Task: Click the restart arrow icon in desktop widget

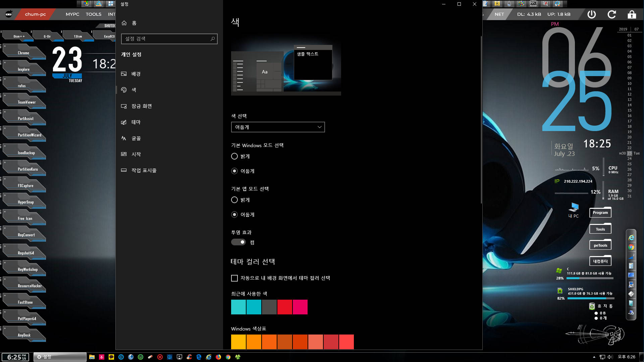Action: [612, 14]
